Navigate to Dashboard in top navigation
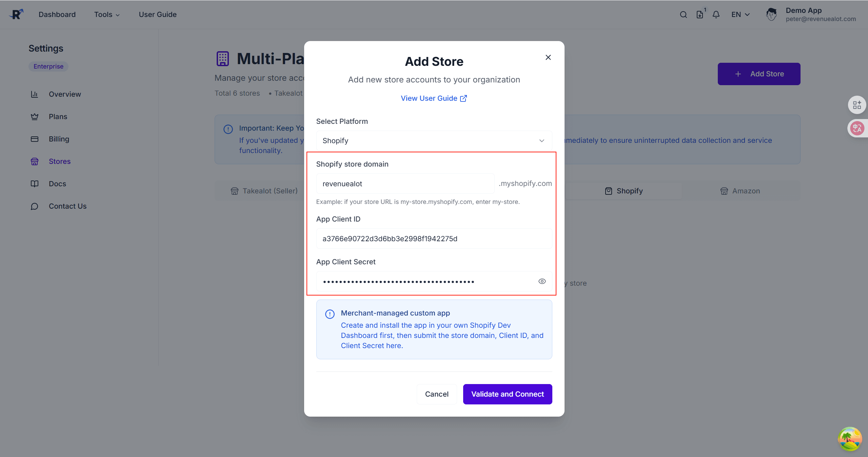Screen dimensions: 868x457 click(x=57, y=14)
